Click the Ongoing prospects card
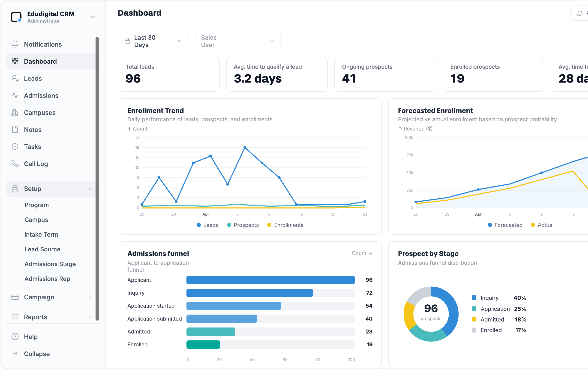 (x=385, y=74)
